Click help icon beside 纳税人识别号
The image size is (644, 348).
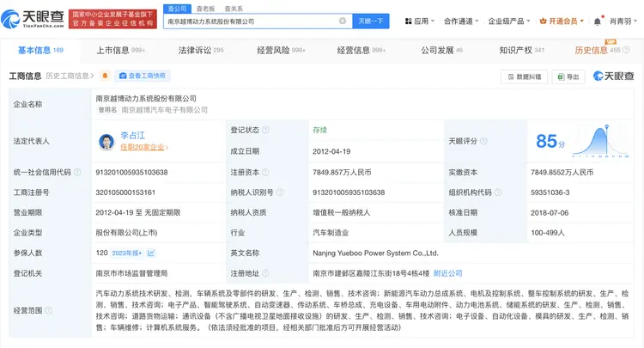280,192
